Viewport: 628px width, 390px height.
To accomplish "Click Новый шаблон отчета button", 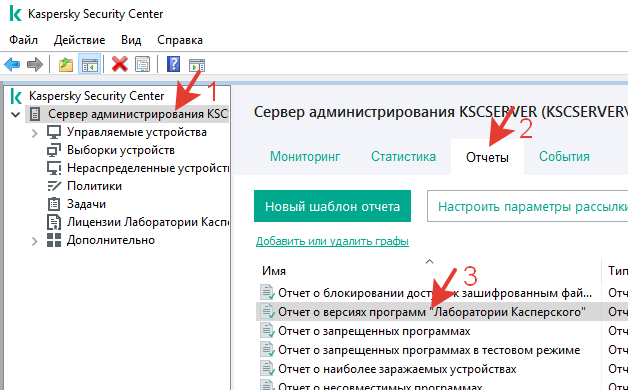I will (x=332, y=206).
